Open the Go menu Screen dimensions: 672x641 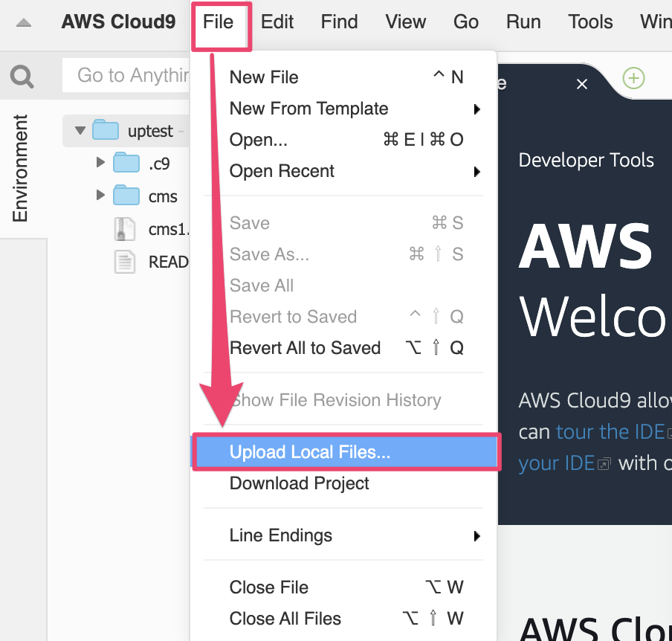[x=466, y=22]
